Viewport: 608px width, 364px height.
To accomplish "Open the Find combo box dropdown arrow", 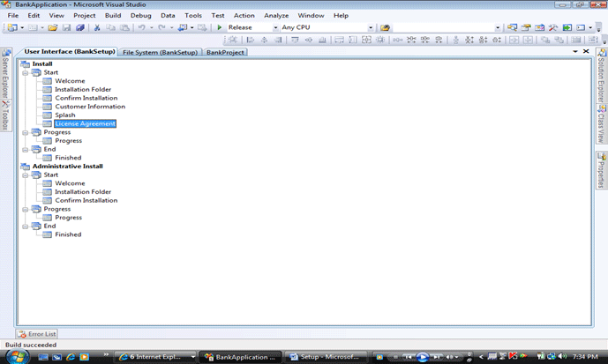I will click(497, 27).
